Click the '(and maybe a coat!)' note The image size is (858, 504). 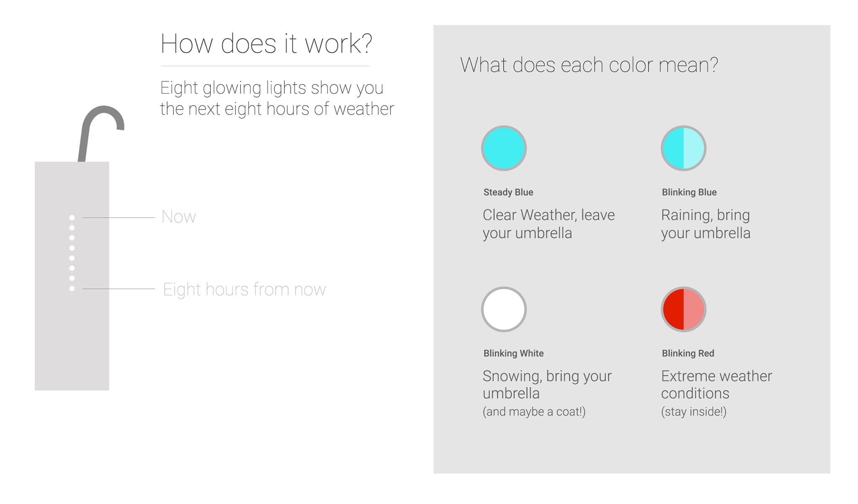tap(534, 411)
